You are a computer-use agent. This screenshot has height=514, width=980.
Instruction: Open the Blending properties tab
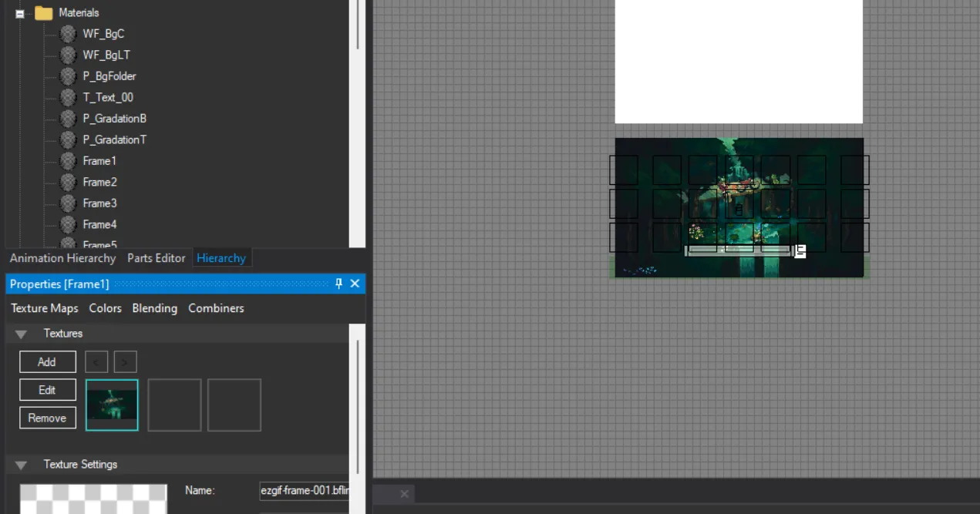pos(154,308)
